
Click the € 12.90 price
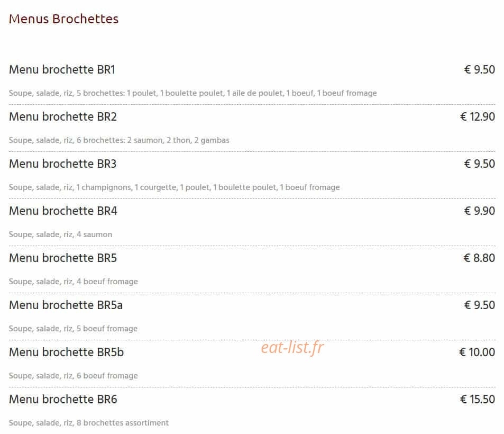point(478,116)
